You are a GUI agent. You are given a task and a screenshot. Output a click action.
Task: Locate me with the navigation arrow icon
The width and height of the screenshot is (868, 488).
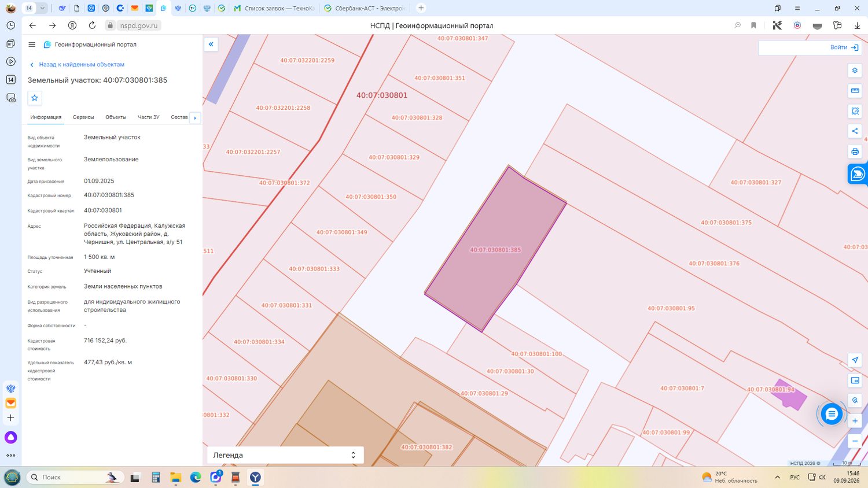tap(855, 360)
